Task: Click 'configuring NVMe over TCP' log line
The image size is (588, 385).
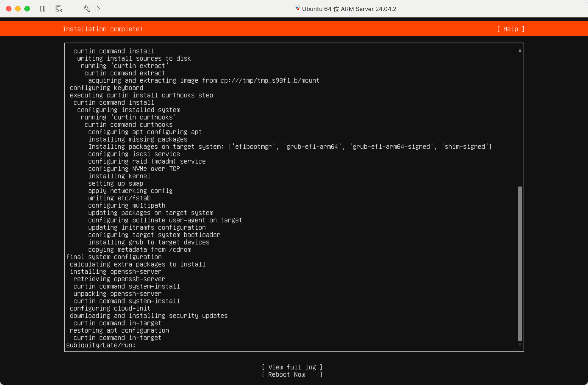Action: (134, 169)
